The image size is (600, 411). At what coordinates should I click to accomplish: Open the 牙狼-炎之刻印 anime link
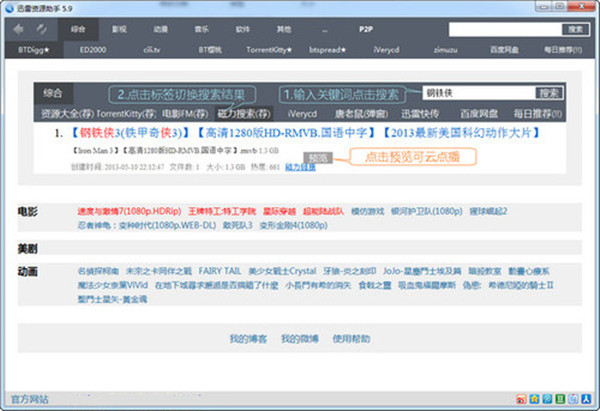point(350,271)
